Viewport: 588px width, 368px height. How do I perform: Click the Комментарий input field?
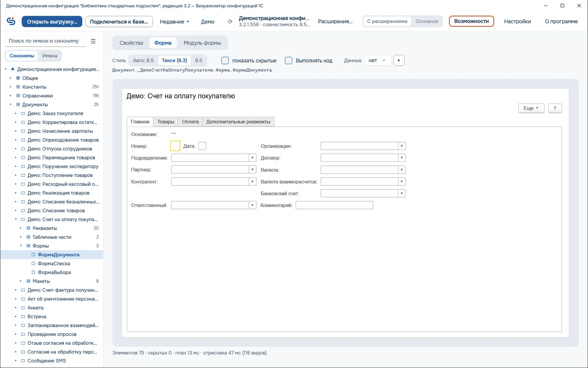click(x=334, y=205)
